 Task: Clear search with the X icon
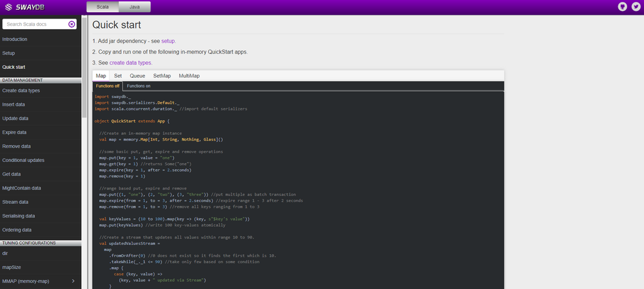click(x=71, y=25)
